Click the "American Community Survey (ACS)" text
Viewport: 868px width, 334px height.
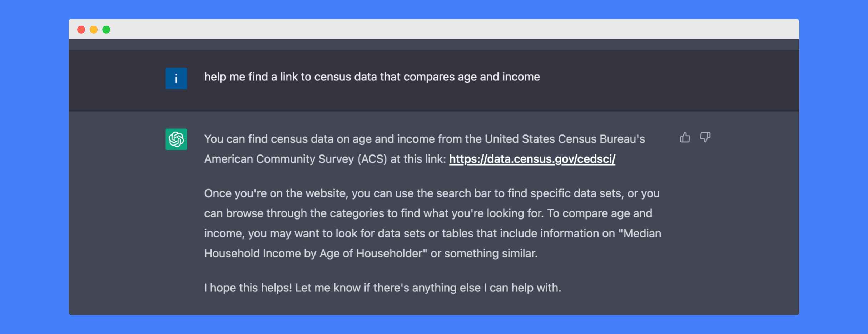pyautogui.click(x=295, y=159)
